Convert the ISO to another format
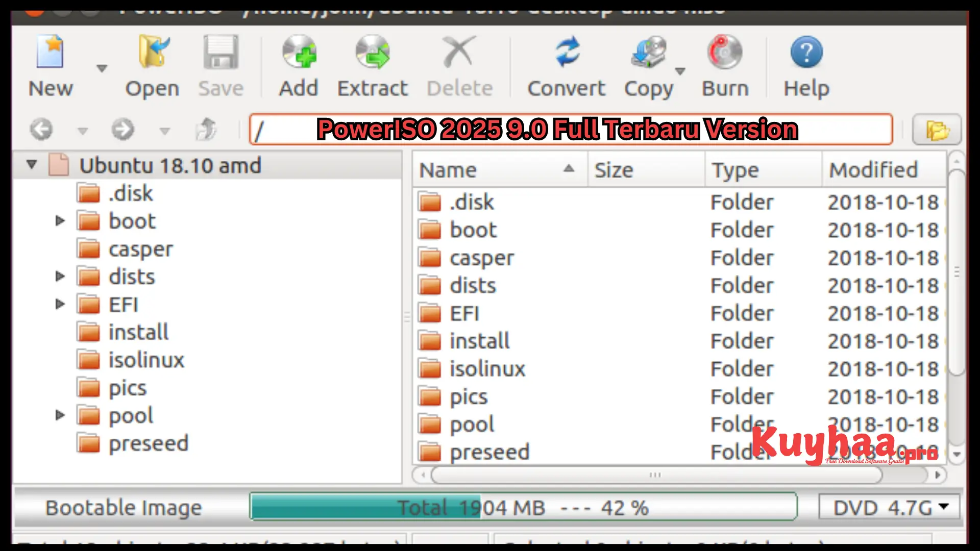 click(566, 65)
